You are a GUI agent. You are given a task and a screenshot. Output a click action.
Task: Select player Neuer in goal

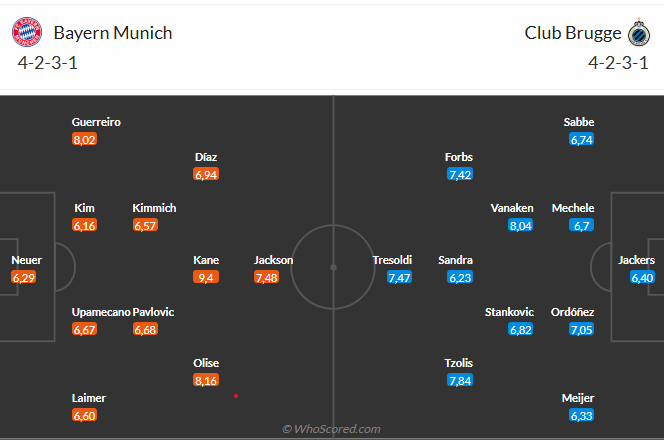pos(26,260)
